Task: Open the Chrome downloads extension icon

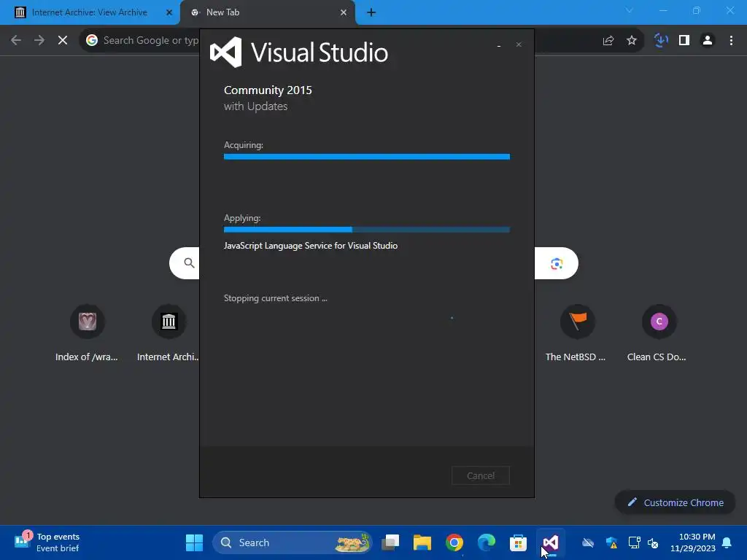Action: [661, 41]
